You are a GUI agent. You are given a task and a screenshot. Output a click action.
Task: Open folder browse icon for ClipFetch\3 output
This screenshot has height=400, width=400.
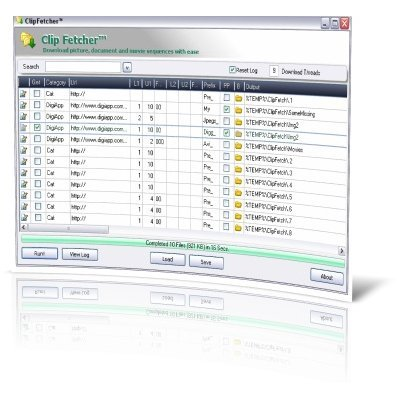click(238, 169)
